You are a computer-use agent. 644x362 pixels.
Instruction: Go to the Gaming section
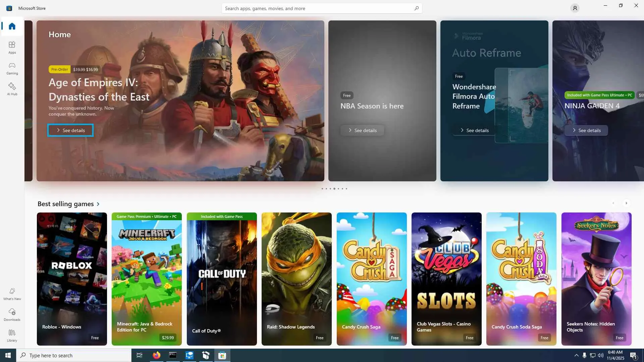pos(12,68)
